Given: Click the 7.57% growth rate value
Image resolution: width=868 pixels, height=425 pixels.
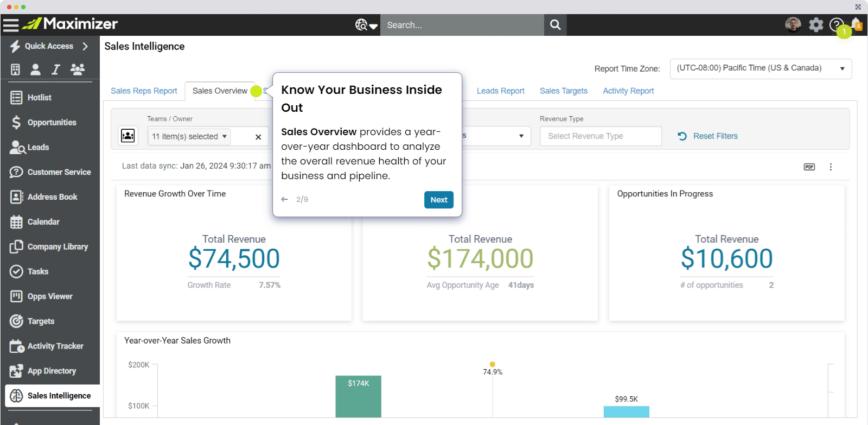Looking at the screenshot, I should [270, 286].
